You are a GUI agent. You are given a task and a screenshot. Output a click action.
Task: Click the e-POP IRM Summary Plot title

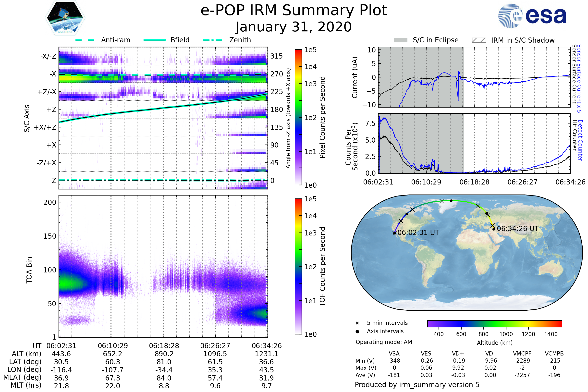click(x=294, y=11)
